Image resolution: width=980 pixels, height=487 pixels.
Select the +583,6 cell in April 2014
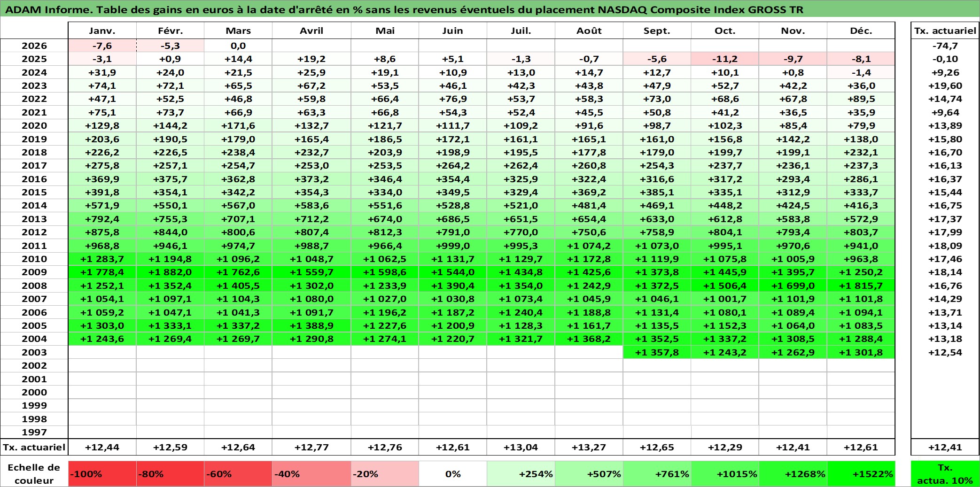tap(311, 205)
